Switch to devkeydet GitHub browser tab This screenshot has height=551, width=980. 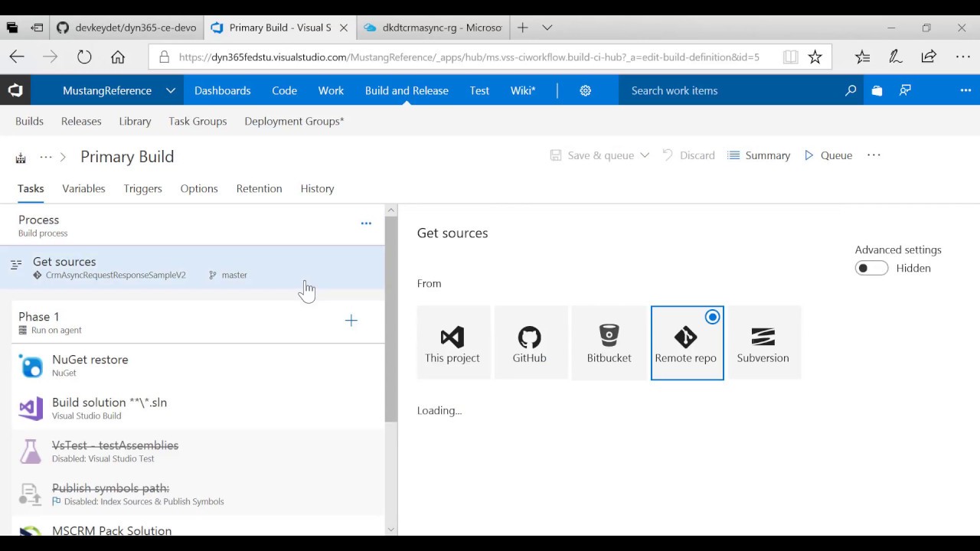127,28
